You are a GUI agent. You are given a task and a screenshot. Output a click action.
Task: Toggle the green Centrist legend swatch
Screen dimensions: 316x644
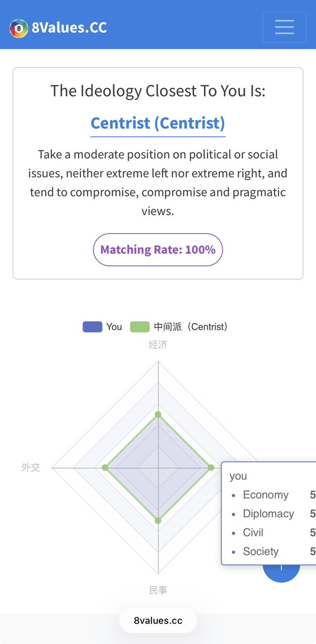(140, 327)
